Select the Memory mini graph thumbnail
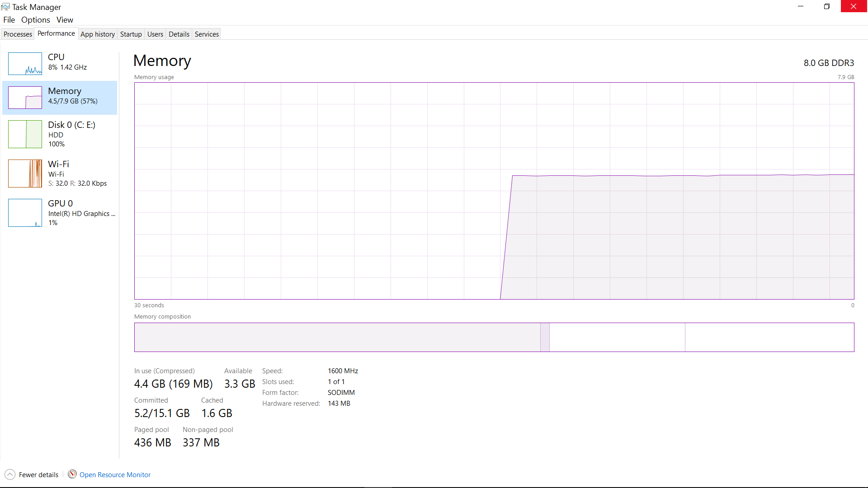Viewport: 868px width, 488px height. (x=25, y=98)
